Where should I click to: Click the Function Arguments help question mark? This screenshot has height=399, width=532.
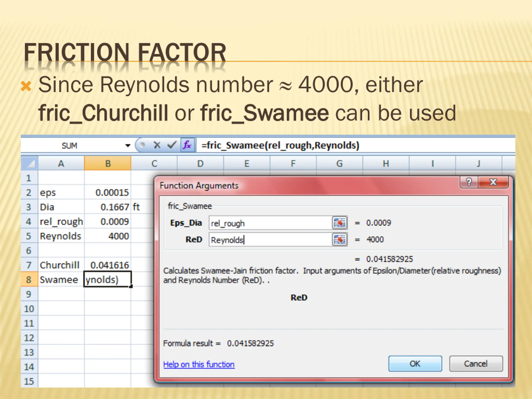point(469,182)
